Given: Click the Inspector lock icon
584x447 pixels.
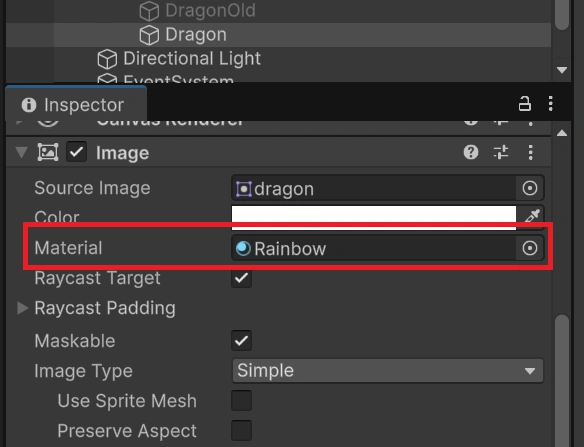Looking at the screenshot, I should [524, 104].
